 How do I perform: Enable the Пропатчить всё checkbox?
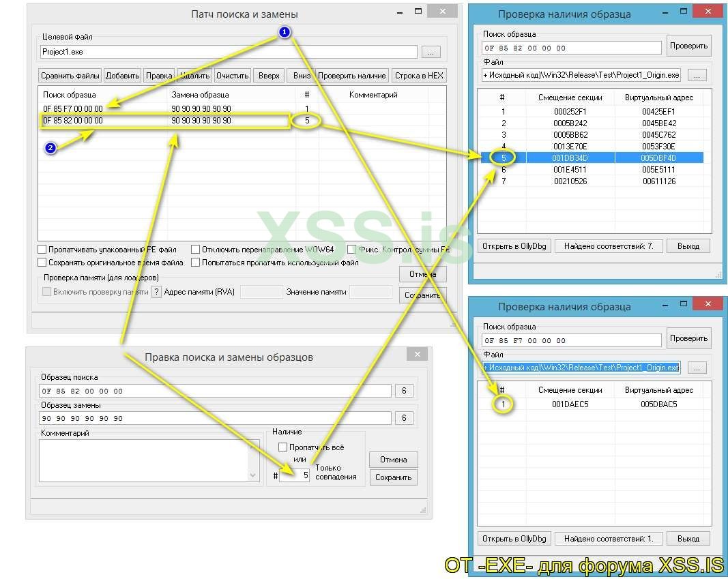click(x=282, y=447)
